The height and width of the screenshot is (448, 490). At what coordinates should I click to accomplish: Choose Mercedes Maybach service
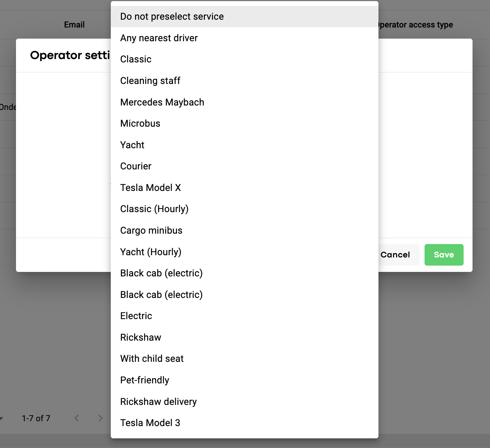(162, 102)
